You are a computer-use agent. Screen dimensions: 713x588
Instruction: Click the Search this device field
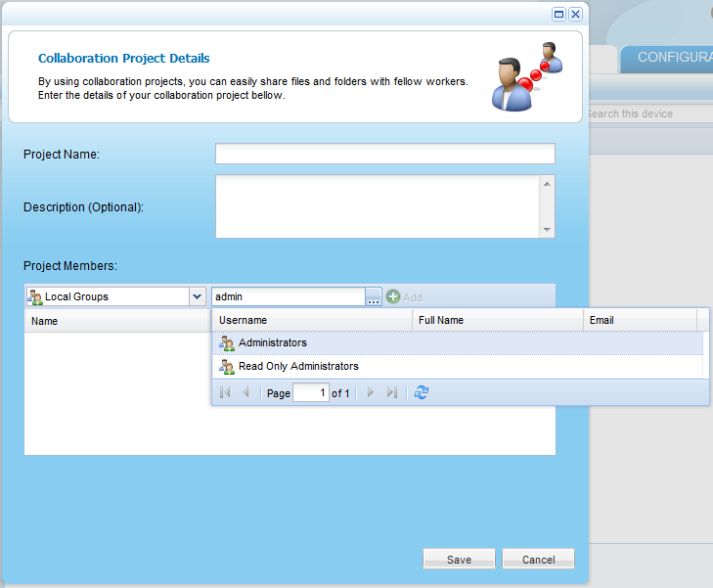650,113
